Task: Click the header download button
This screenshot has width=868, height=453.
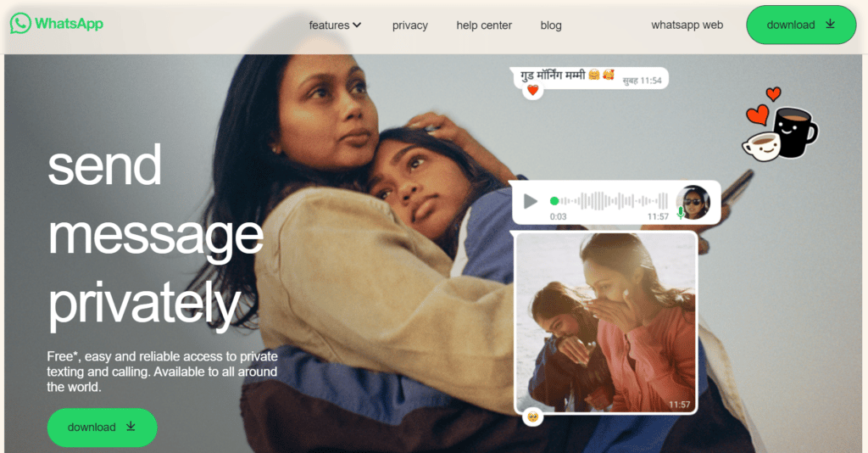Action: pos(801,25)
